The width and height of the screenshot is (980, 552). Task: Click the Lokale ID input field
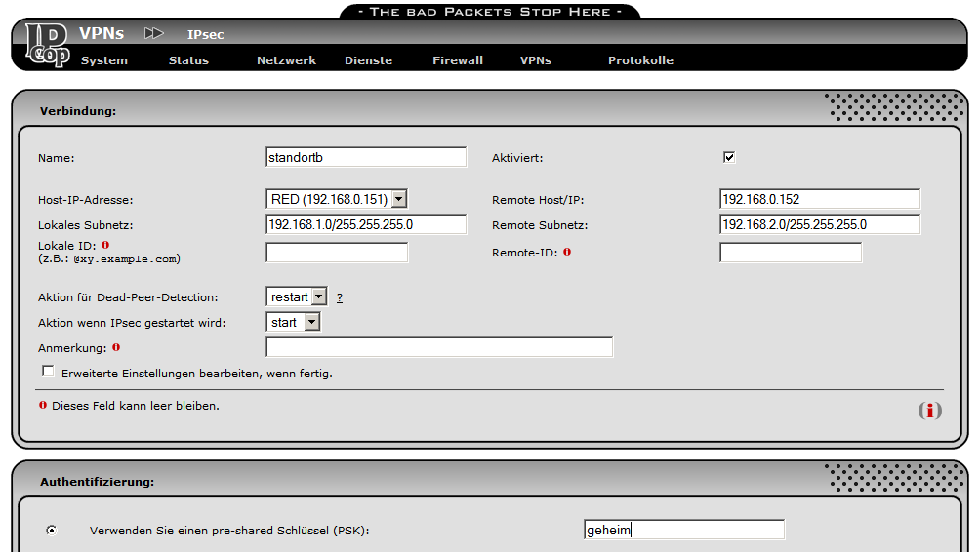point(337,253)
